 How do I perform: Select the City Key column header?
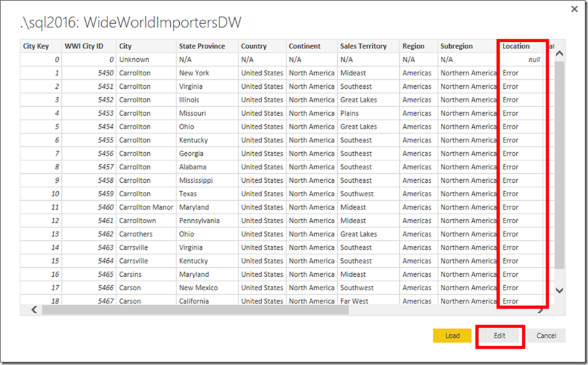point(41,46)
